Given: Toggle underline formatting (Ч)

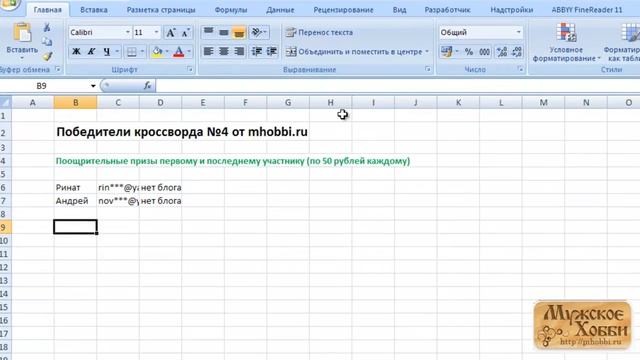Looking at the screenshot, I should tap(107, 51).
